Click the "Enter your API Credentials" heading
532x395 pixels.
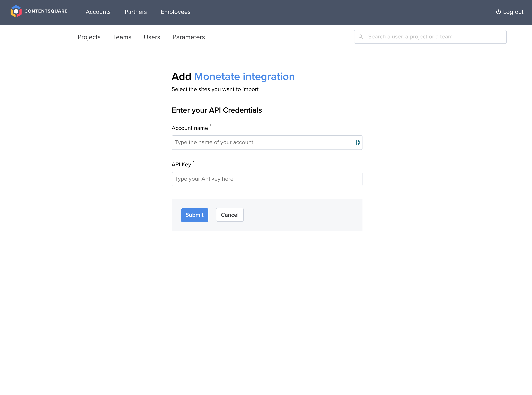(x=217, y=110)
